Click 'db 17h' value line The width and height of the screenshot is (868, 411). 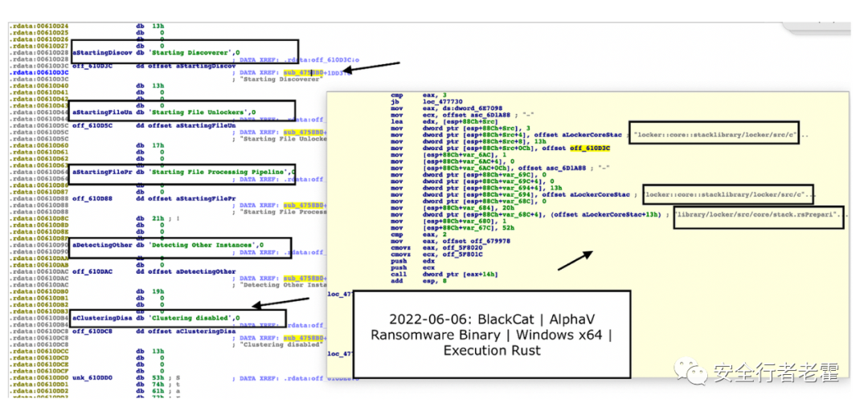click(150, 145)
